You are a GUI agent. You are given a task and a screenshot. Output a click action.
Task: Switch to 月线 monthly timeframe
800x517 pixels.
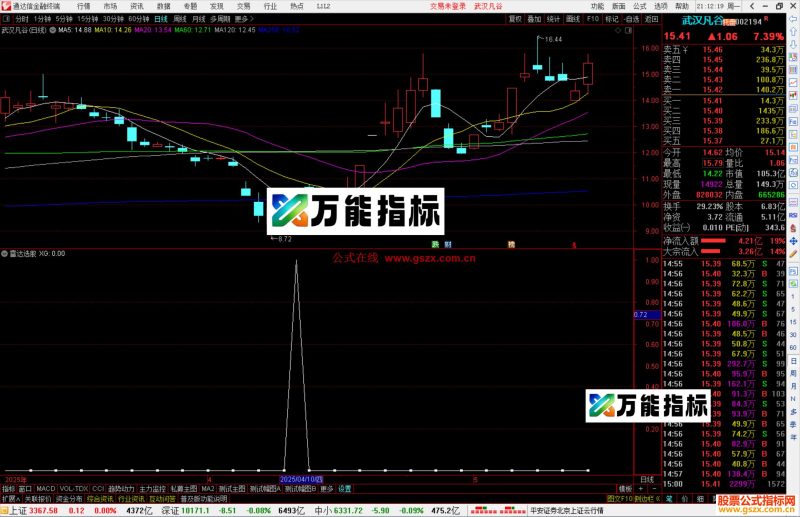(198, 19)
